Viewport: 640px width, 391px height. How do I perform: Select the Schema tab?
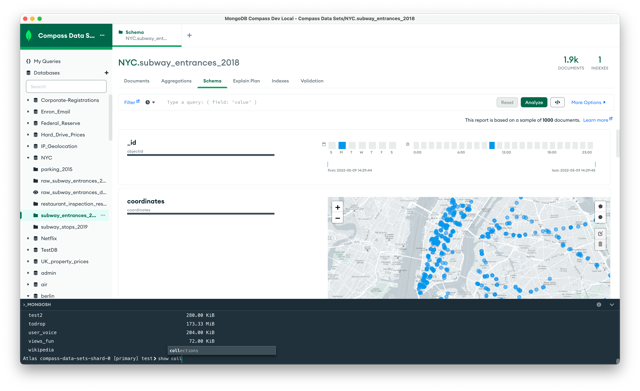coord(212,81)
